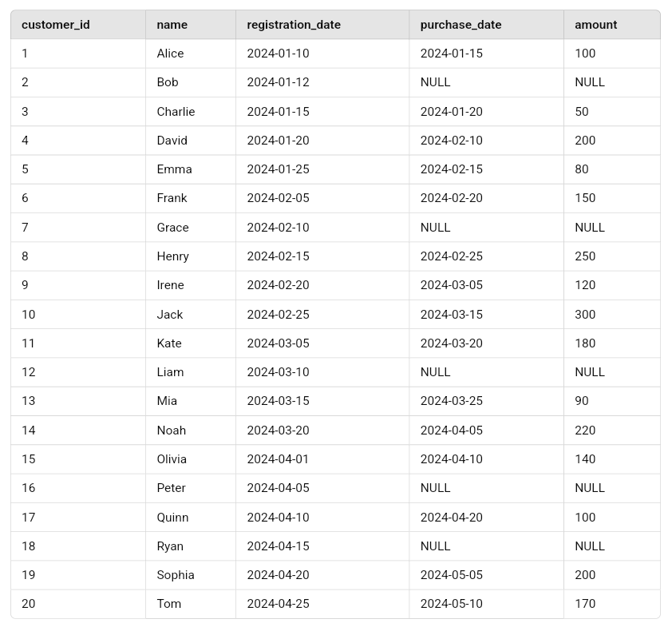This screenshot has width=672, height=627.
Task: Click the customer_id column header
Action: click(x=56, y=25)
